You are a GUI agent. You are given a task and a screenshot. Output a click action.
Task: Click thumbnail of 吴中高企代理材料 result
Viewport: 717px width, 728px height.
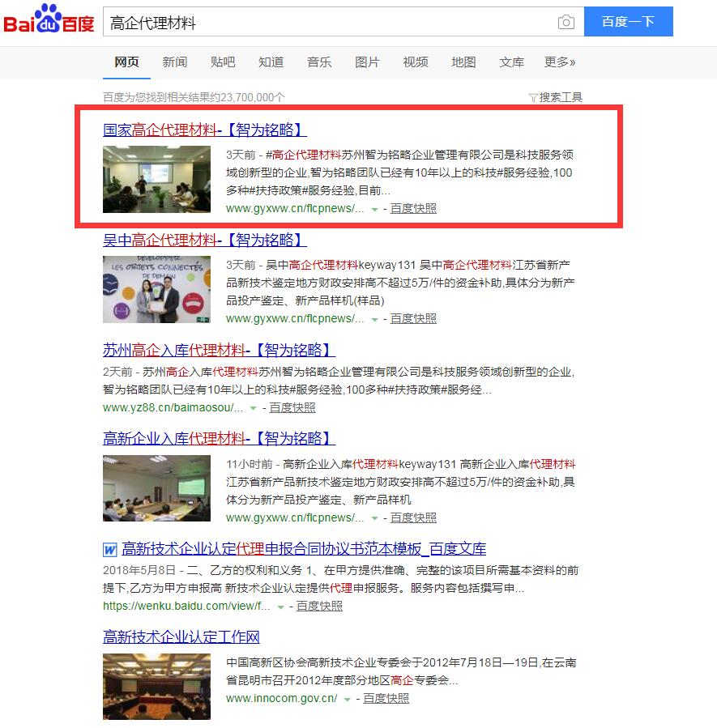pyautogui.click(x=156, y=289)
